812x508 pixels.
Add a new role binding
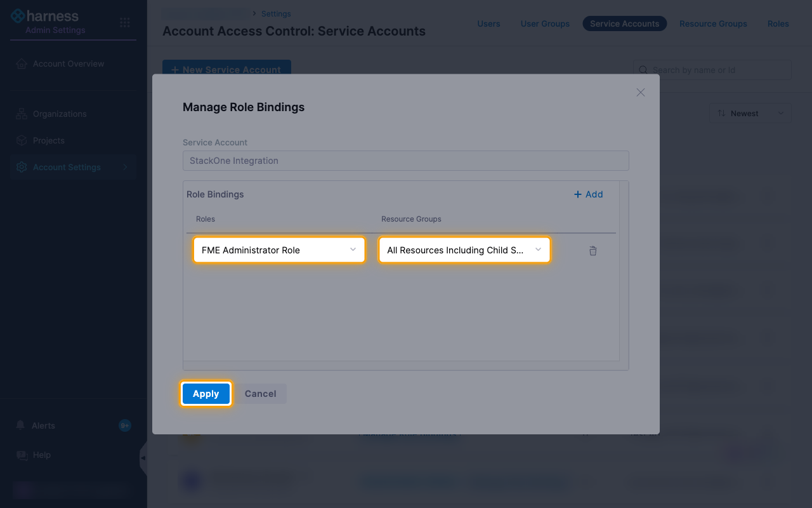coord(588,194)
